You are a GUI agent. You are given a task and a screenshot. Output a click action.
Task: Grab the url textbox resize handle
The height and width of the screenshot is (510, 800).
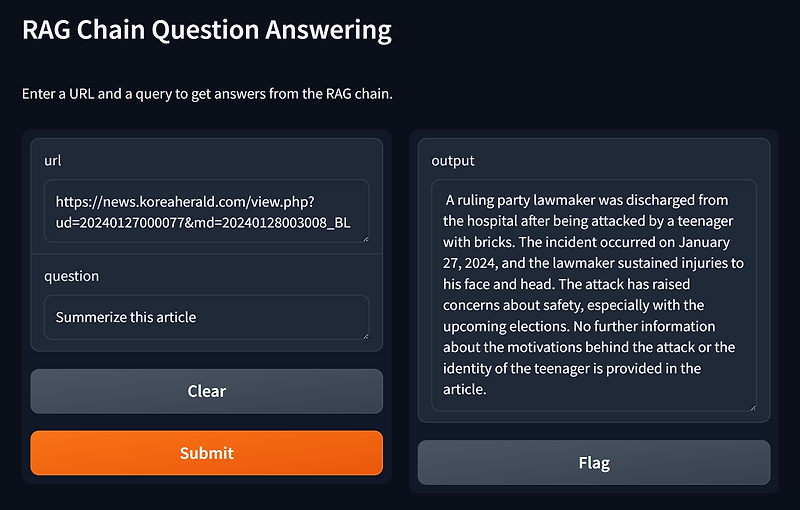click(365, 239)
